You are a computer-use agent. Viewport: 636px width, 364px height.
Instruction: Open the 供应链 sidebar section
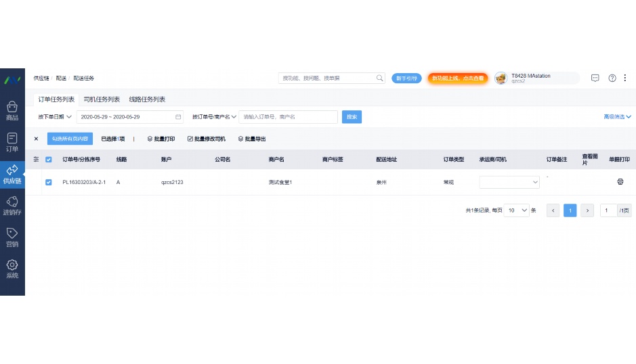click(x=12, y=175)
